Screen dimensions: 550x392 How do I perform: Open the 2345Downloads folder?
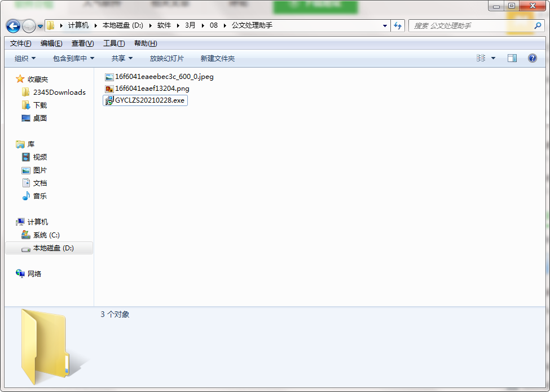pyautogui.click(x=54, y=92)
